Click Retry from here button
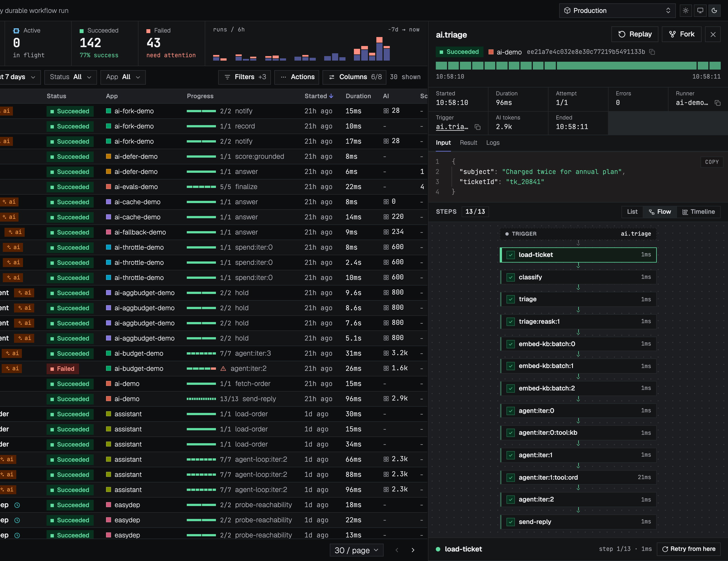The width and height of the screenshot is (728, 561). (688, 549)
